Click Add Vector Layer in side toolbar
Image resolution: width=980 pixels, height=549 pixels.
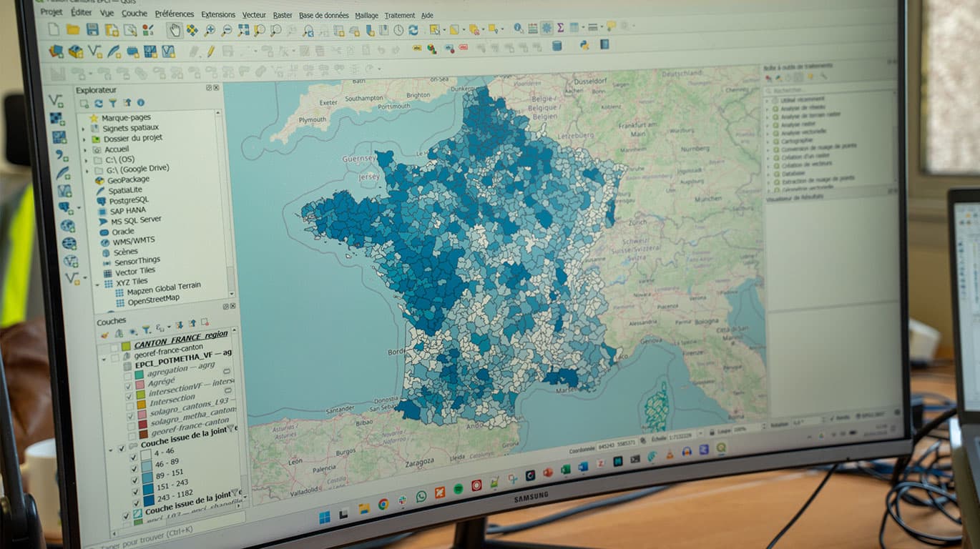tap(55, 101)
